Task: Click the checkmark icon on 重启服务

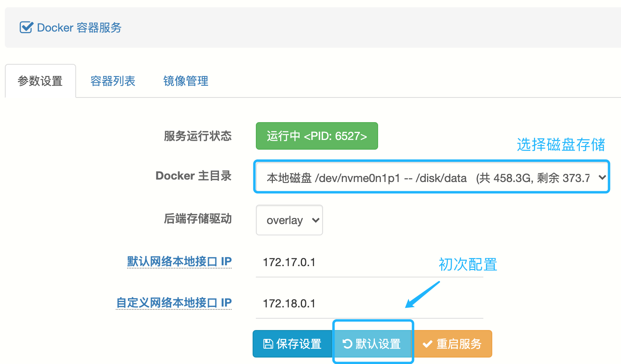Action: coord(427,344)
